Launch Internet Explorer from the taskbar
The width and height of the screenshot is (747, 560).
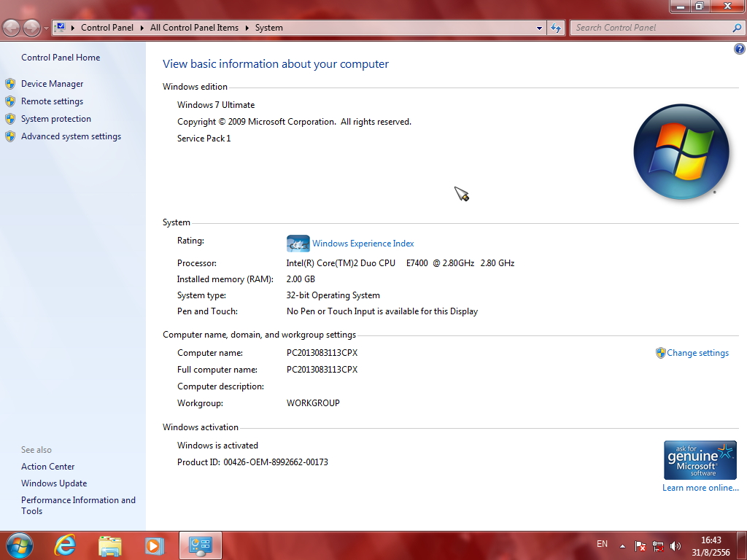coord(65,545)
